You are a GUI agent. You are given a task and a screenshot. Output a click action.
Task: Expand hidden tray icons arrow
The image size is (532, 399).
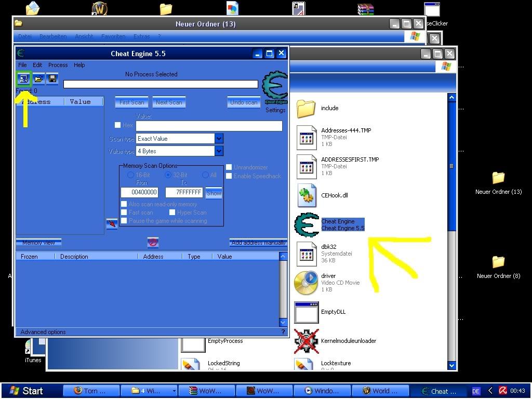(490, 391)
